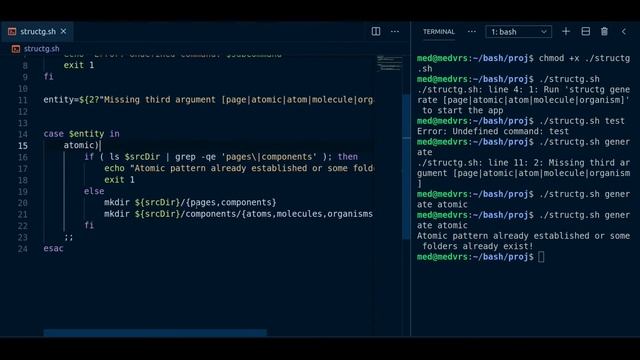Image resolution: width=640 pixels, height=360 pixels.
Task: Click the 'else' keyword on line 19
Action: [x=94, y=191]
